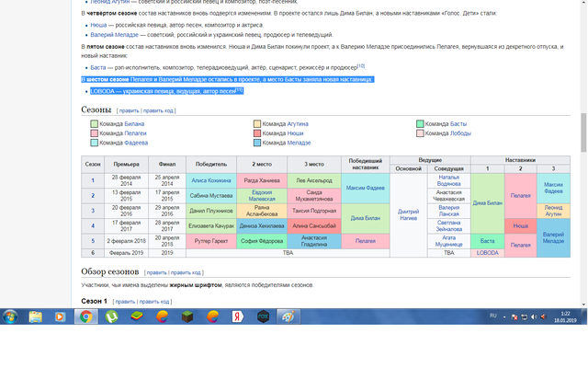The image size is (588, 368).
Task: Click 'править код' next to the Сезон 1 heading
Action: [x=154, y=302]
